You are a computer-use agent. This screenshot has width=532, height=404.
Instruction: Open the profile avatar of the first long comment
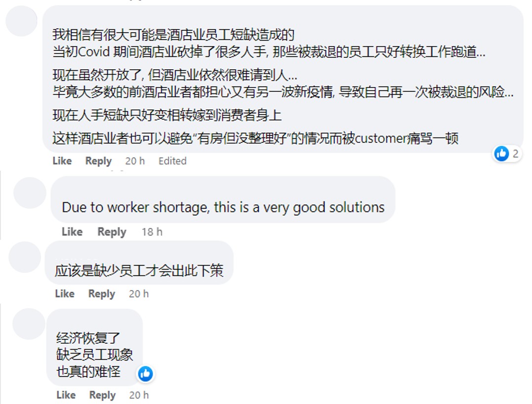(x=21, y=21)
